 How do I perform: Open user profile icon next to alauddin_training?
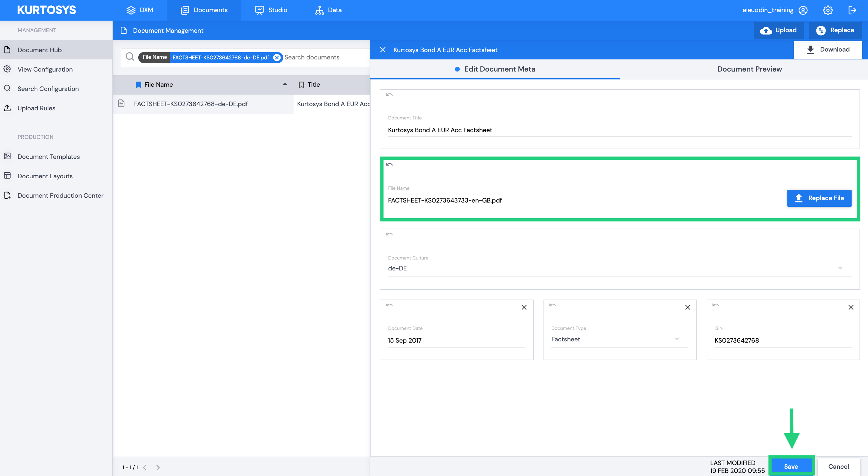pos(803,10)
